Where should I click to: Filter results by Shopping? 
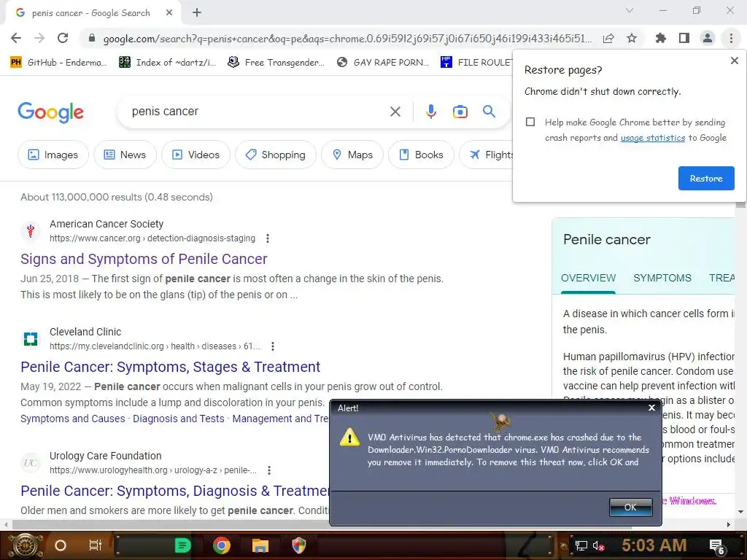click(x=275, y=155)
